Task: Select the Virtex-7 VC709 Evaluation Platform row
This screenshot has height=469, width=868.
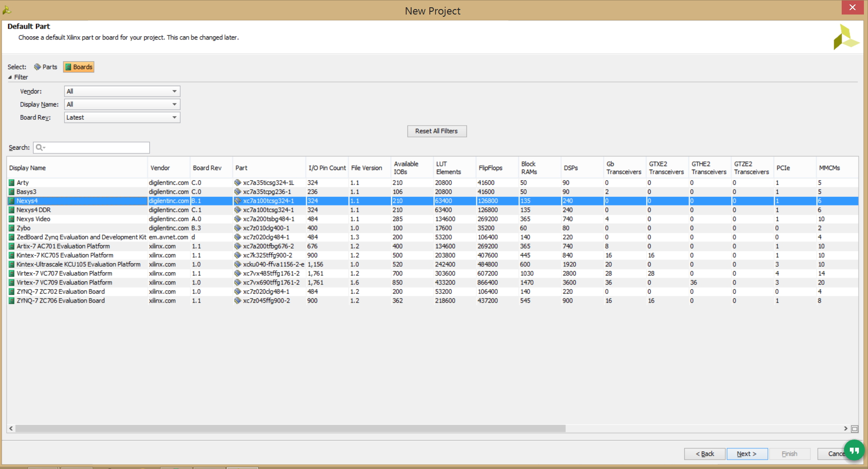Action: (x=432, y=283)
